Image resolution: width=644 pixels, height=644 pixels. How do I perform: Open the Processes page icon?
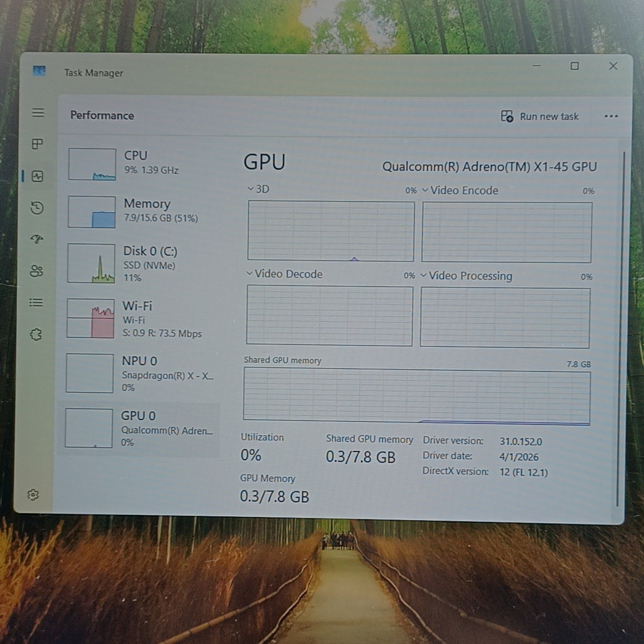(37, 144)
